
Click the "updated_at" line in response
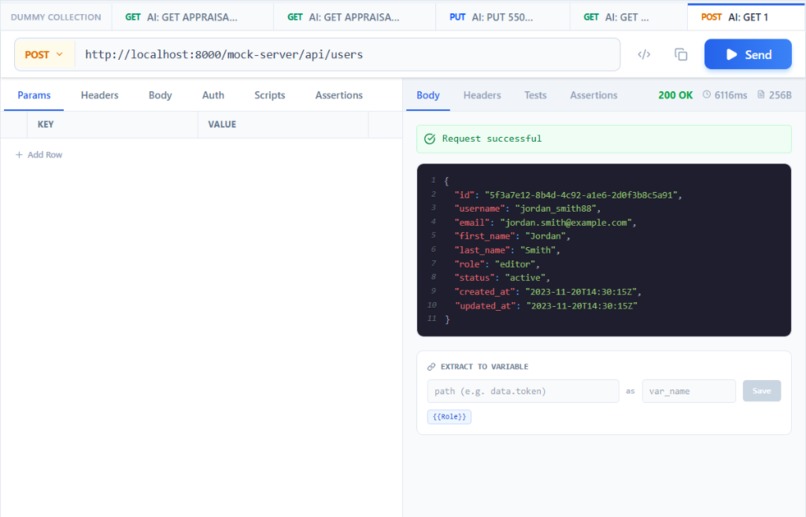(546, 305)
